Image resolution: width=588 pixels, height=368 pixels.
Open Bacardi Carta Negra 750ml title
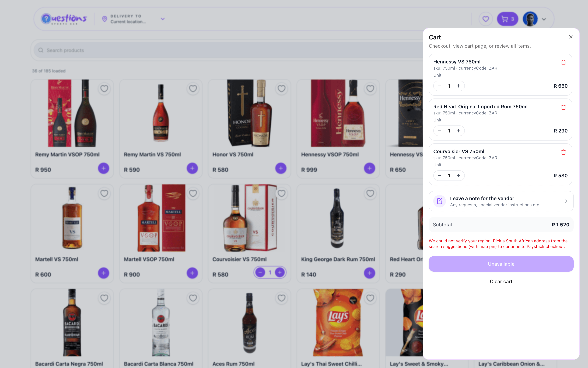[x=69, y=364]
